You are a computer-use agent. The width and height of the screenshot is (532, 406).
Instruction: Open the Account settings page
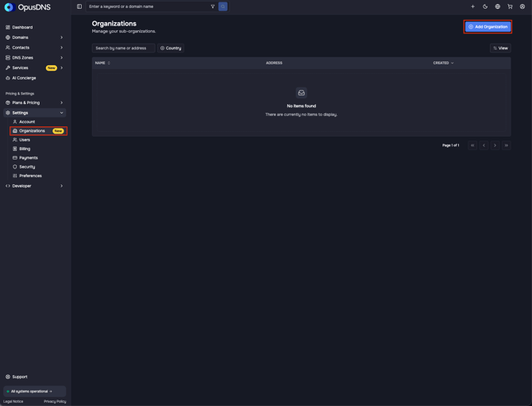point(27,122)
